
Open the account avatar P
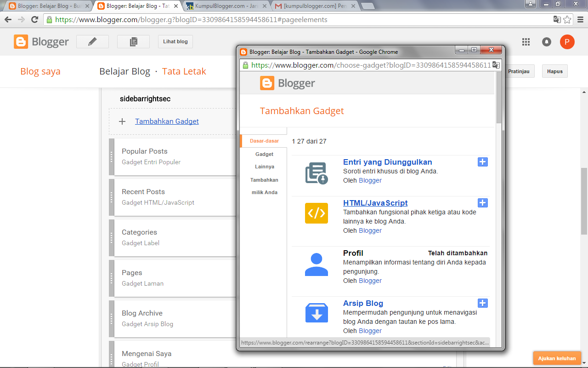click(x=567, y=42)
